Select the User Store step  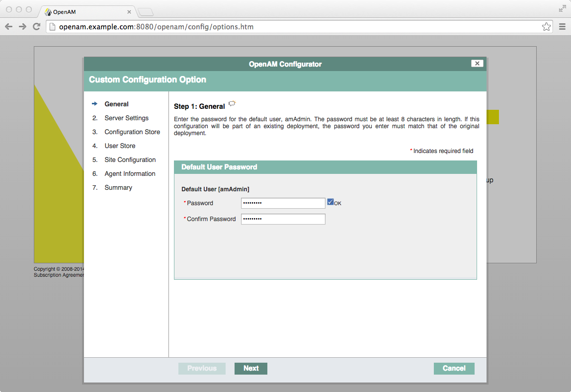(x=120, y=146)
